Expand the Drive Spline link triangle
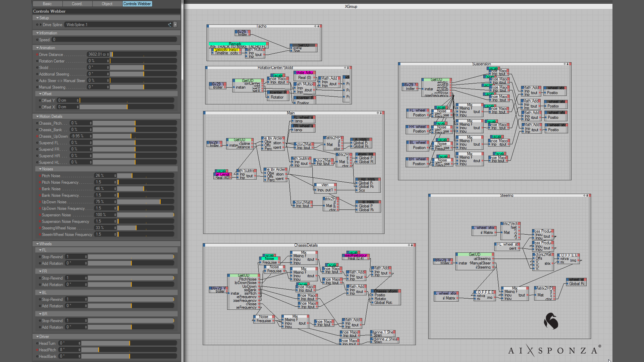This screenshot has width=644, height=362. pos(41,24)
